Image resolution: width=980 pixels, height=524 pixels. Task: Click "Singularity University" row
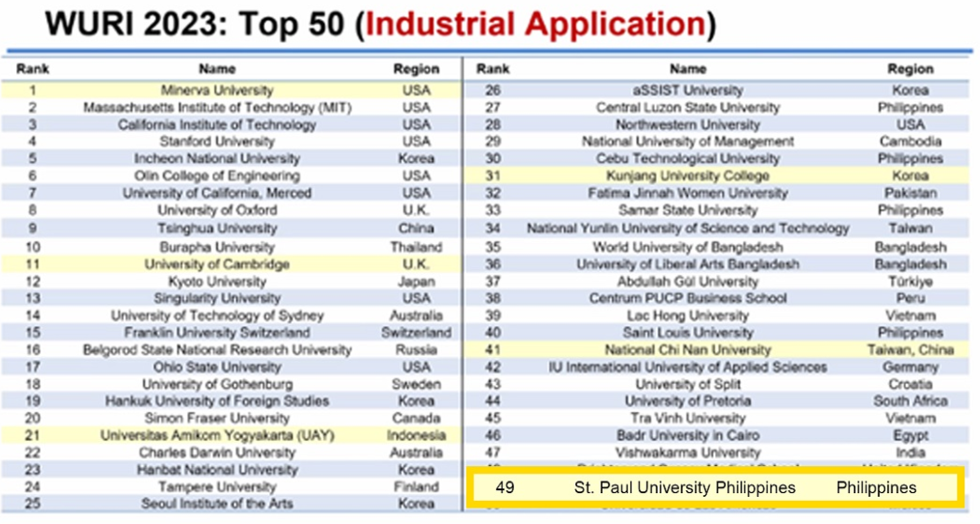[x=232, y=298]
